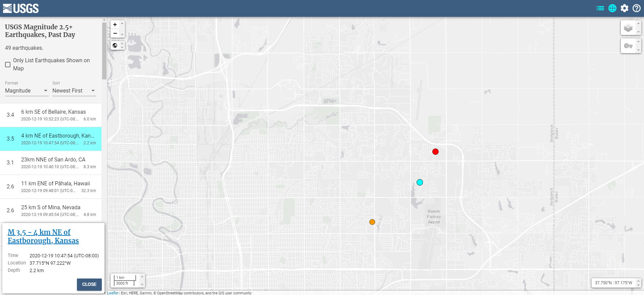This screenshot has height=295, width=644.
Task: Click the Beech Factory Airport map label
Action: pyautogui.click(x=434, y=217)
